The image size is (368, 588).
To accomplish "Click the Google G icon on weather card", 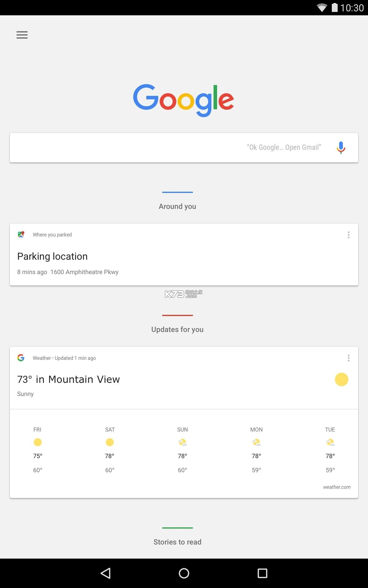I will pyautogui.click(x=21, y=358).
